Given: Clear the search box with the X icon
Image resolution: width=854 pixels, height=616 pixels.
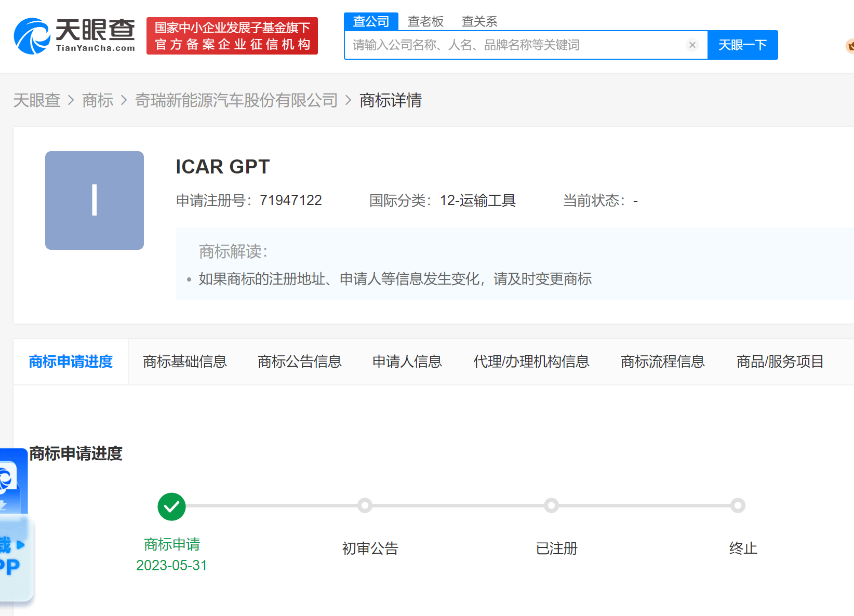Looking at the screenshot, I should (692, 45).
